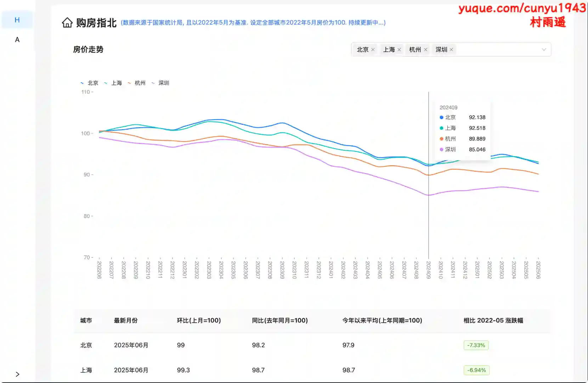588x383 pixels.
Task: Click the 城市 column header
Action: click(86, 321)
